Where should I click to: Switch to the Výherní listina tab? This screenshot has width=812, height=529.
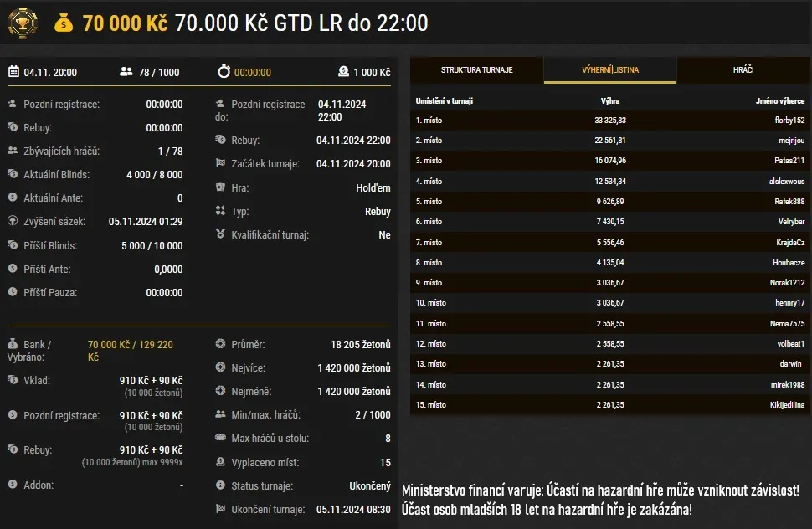coord(609,70)
